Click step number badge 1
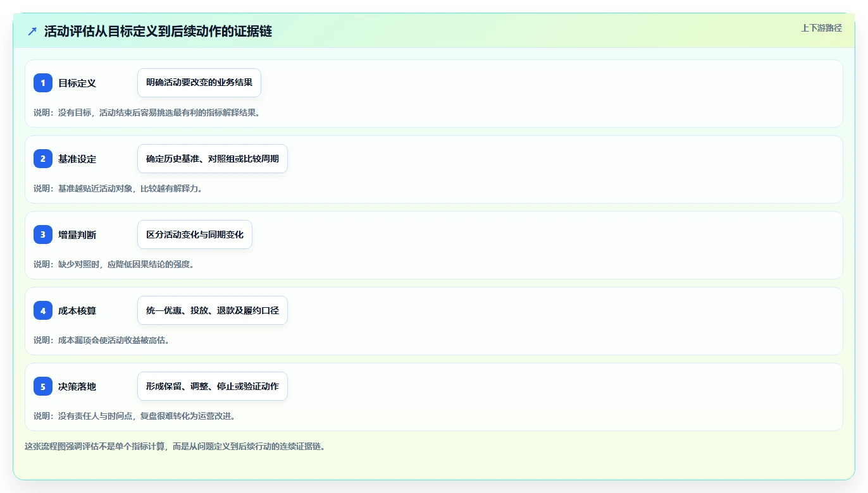868x493 pixels. 43,83
